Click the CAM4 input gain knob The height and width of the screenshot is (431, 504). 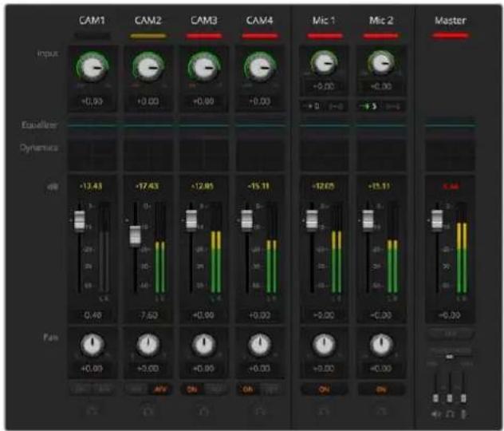point(260,68)
